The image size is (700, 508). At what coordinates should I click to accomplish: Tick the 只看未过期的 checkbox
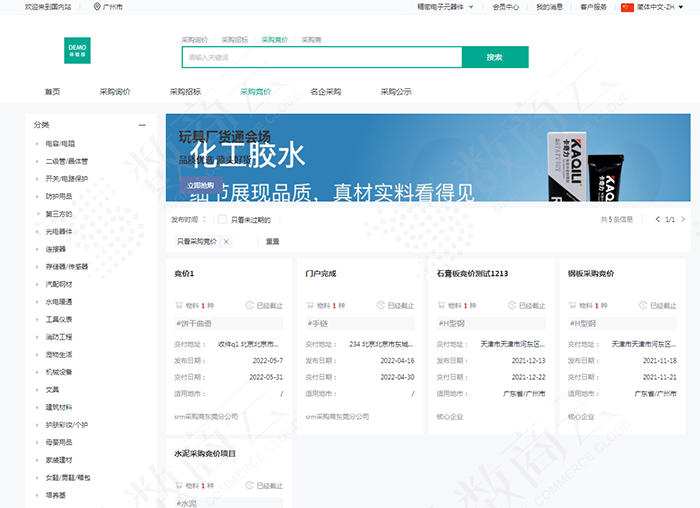222,219
